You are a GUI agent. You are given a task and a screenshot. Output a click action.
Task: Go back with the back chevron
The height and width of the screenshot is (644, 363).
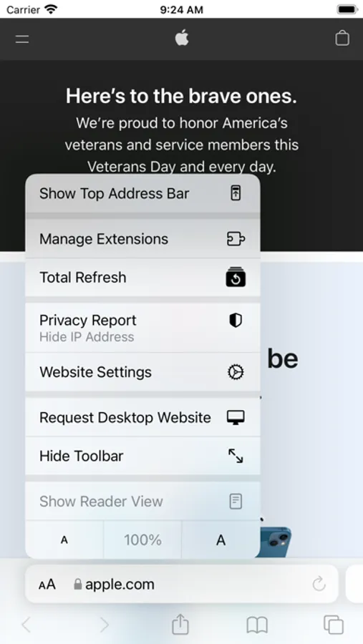[26, 625]
